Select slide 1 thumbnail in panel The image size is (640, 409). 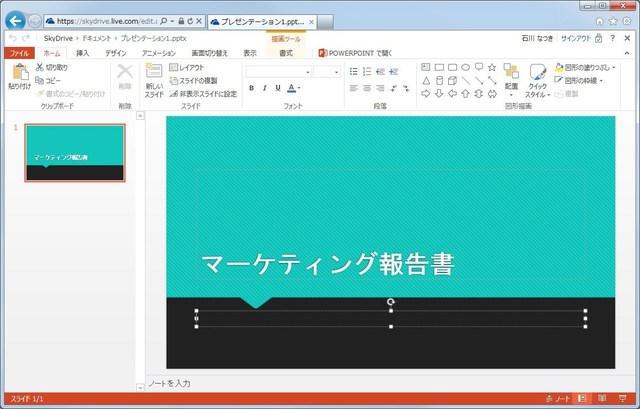pos(75,153)
